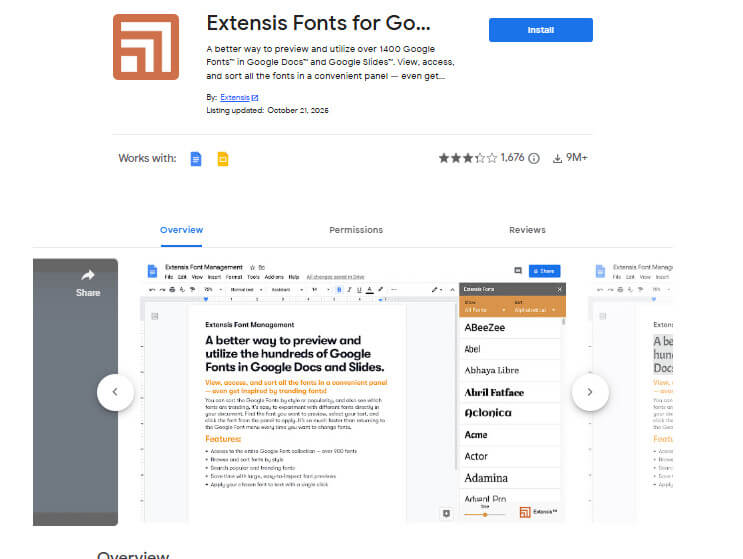Open the Extensis developer link
This screenshot has height=559, width=743.
pos(239,97)
